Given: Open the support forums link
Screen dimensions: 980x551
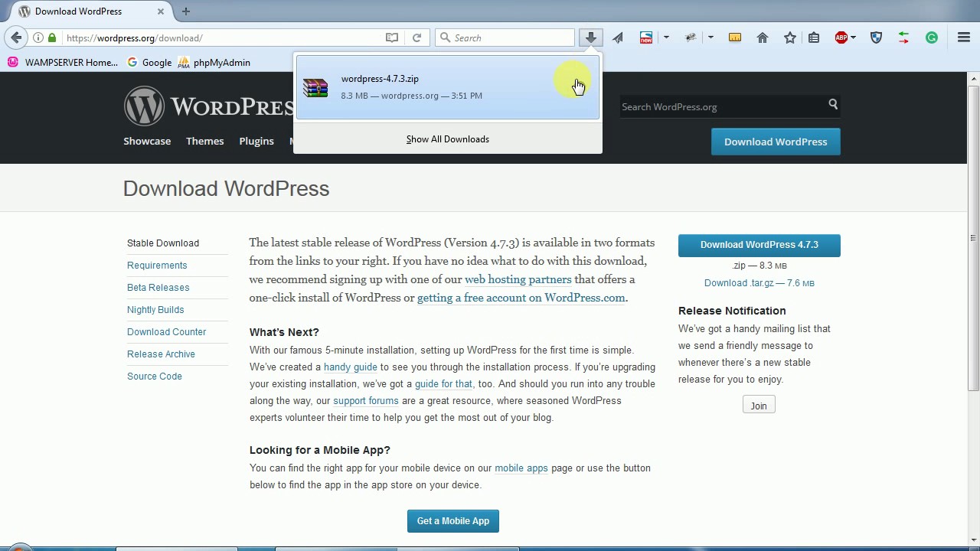Looking at the screenshot, I should [x=366, y=400].
